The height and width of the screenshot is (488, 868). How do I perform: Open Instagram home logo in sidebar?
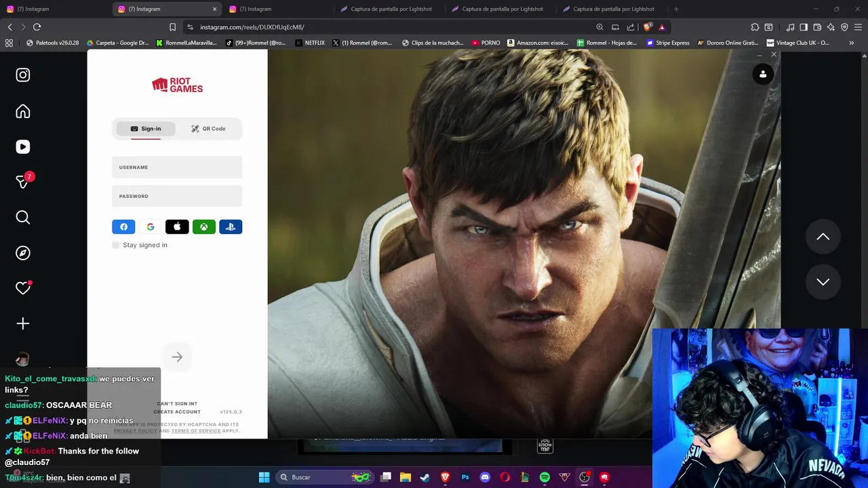tap(23, 75)
